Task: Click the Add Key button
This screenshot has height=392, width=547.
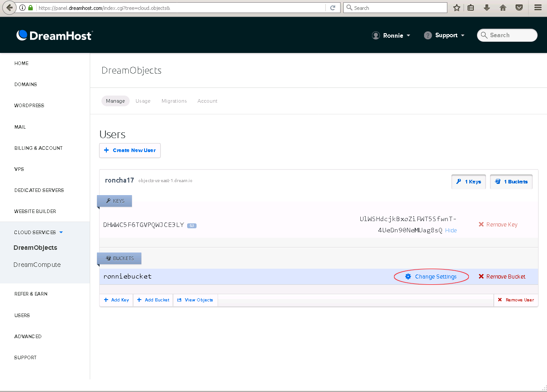Action: click(x=116, y=300)
